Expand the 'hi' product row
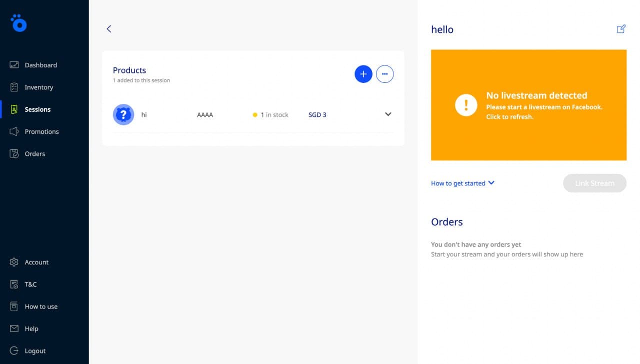The image size is (640, 364). [x=388, y=114]
